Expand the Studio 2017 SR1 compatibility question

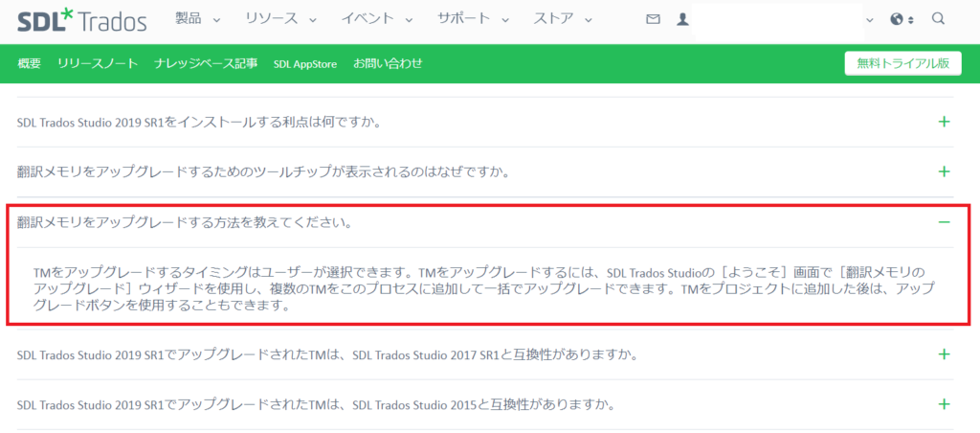944,354
